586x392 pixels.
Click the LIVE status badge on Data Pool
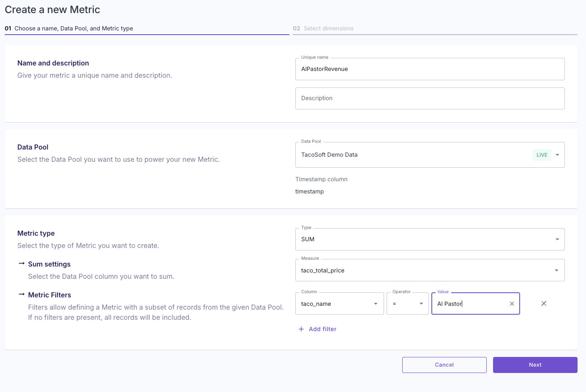(542, 155)
